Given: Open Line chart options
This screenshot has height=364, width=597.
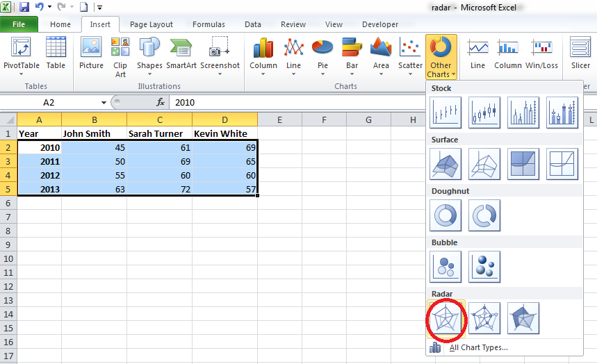Looking at the screenshot, I should (x=293, y=56).
